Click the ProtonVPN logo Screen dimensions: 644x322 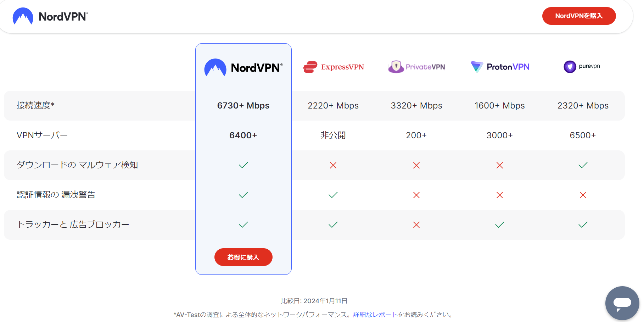(x=500, y=67)
